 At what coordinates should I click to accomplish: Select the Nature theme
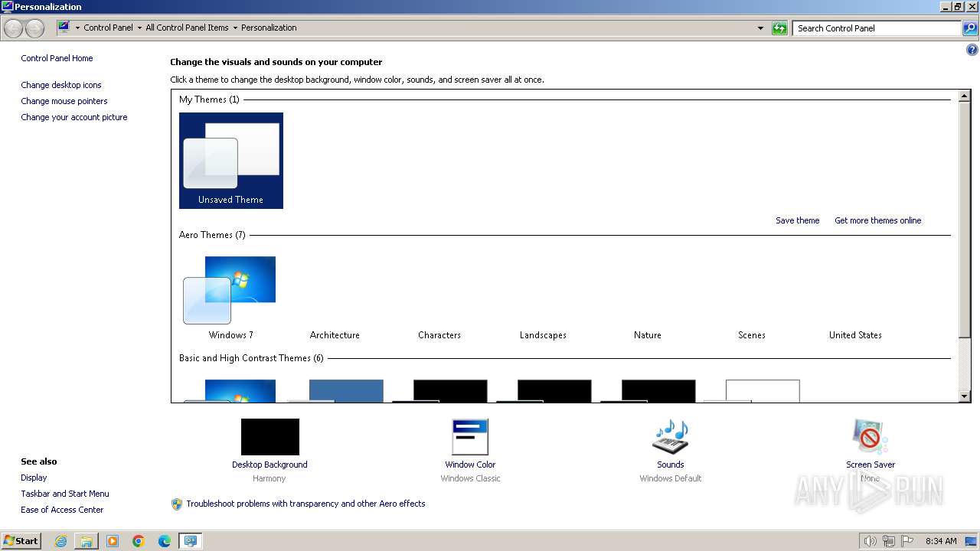pyautogui.click(x=648, y=298)
